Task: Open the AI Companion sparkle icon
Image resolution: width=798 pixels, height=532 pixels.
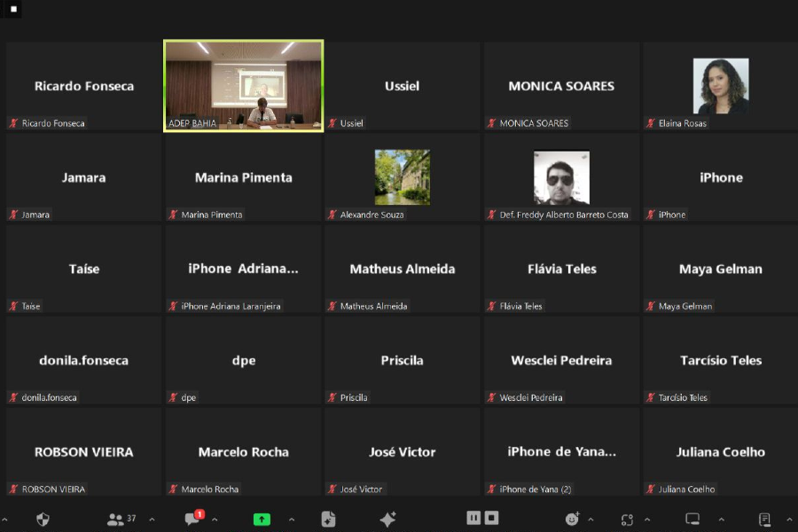Action: click(x=387, y=520)
